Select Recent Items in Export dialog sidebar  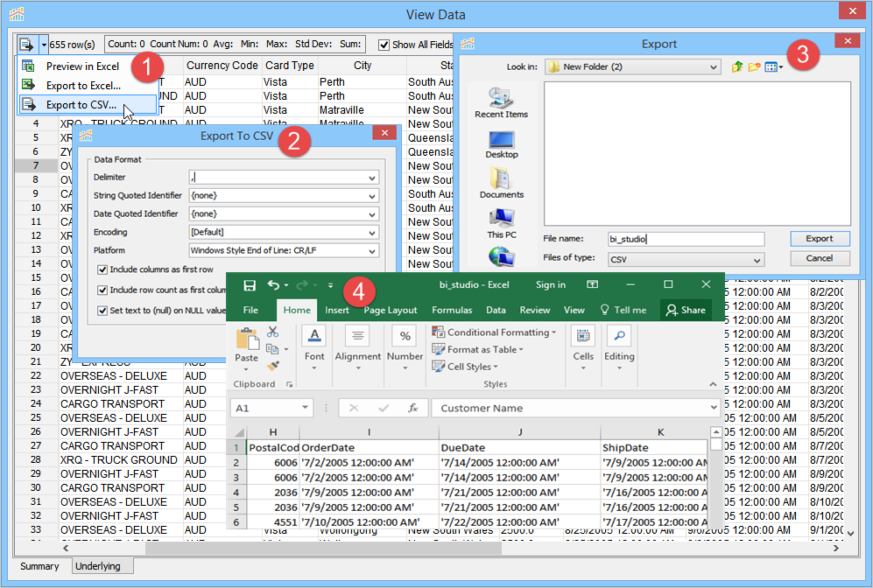(501, 103)
